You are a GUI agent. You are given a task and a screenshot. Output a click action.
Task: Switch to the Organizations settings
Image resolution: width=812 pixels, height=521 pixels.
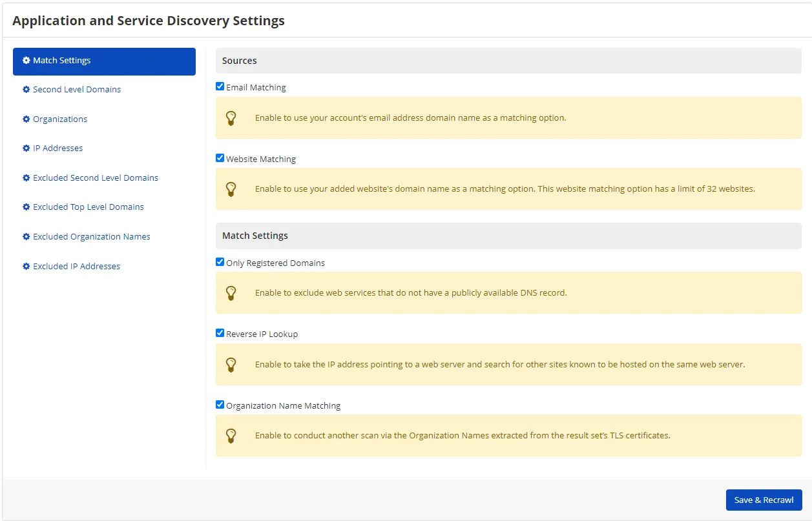60,119
